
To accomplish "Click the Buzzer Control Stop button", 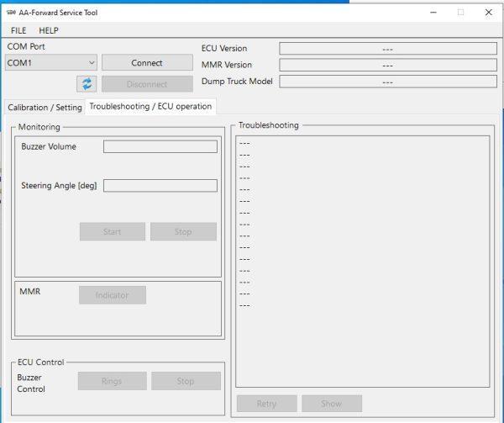I will click(186, 381).
